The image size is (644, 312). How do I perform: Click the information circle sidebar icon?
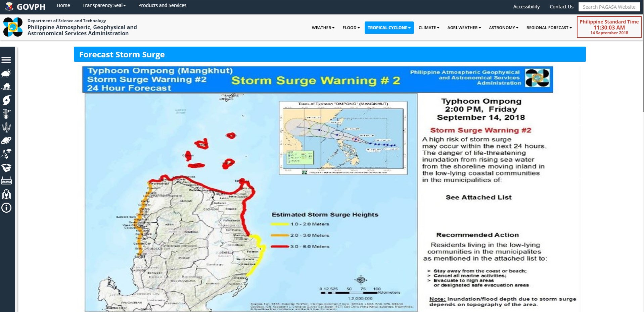coord(6,208)
